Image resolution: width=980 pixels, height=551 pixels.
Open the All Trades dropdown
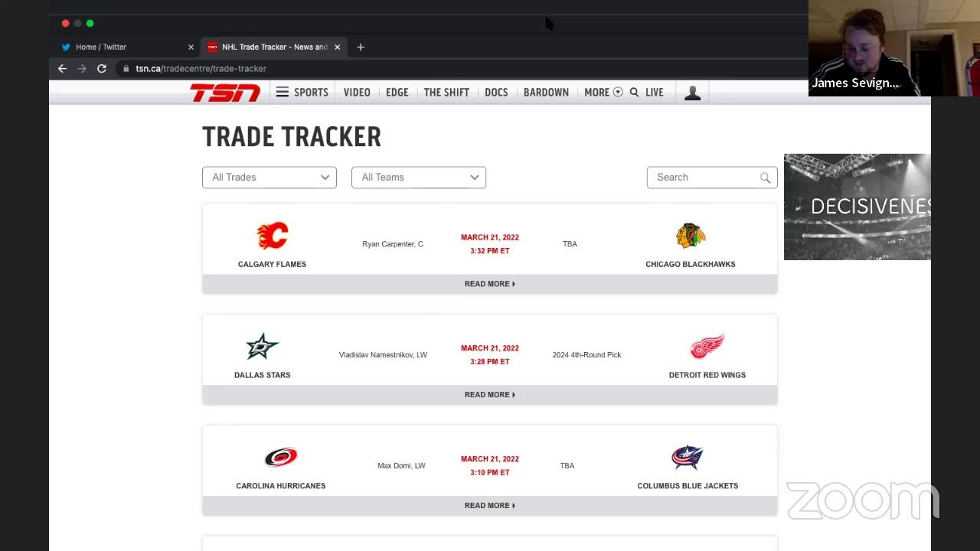(269, 177)
